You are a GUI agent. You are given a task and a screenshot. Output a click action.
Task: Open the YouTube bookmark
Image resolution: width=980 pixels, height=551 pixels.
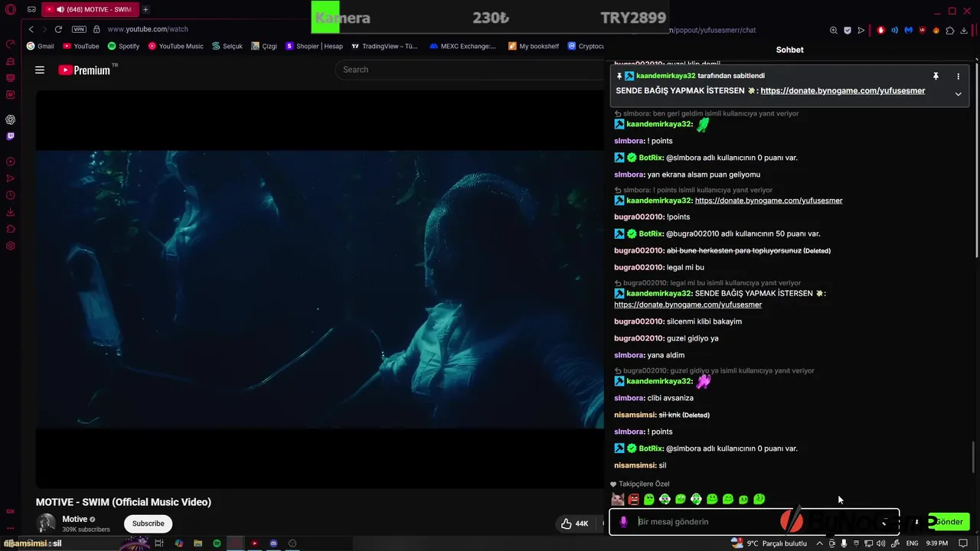[x=80, y=46]
